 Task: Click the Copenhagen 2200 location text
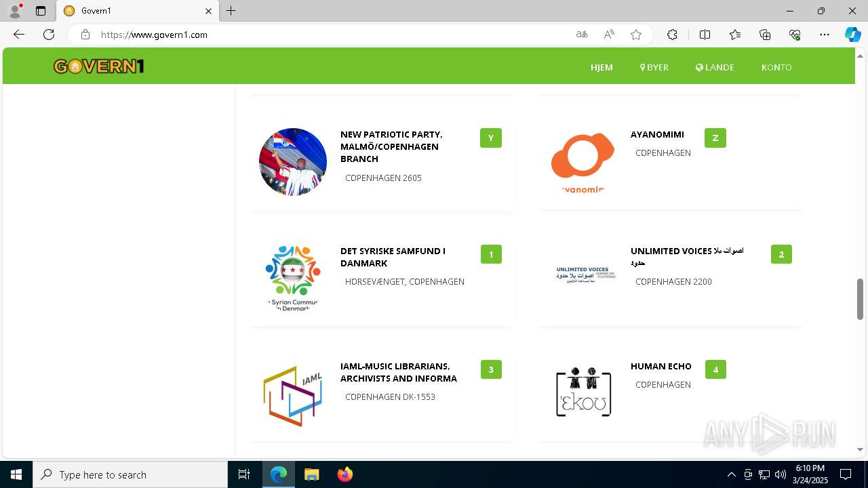point(673,281)
